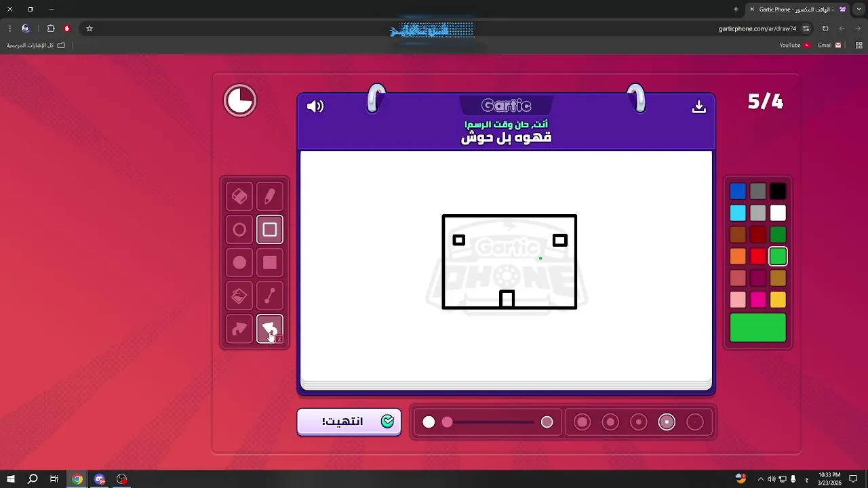
Task: Open the Google apps grid shortcut
Action: (x=859, y=45)
